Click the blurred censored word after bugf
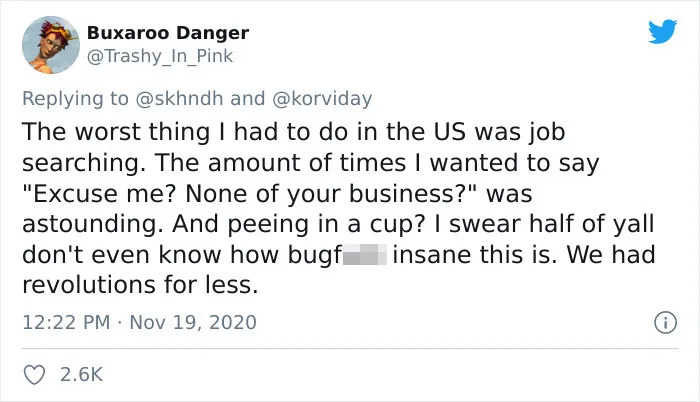 point(365,255)
